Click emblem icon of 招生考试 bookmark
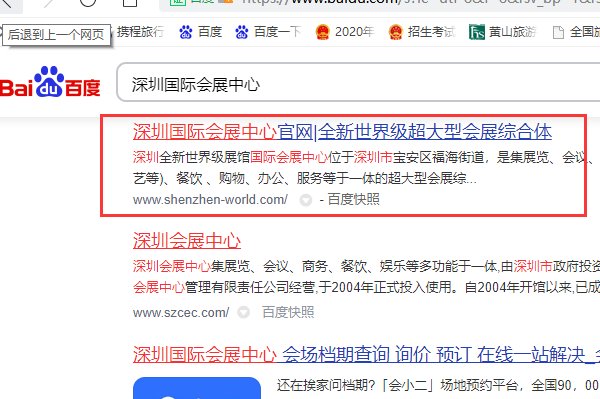This screenshot has width=600, height=399. click(x=395, y=32)
